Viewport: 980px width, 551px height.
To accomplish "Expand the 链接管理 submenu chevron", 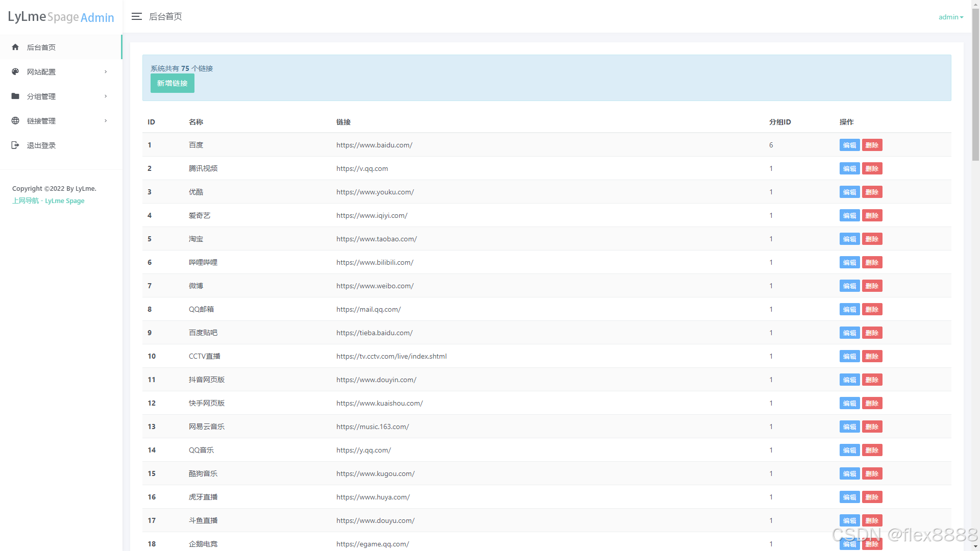I will 106,120.
